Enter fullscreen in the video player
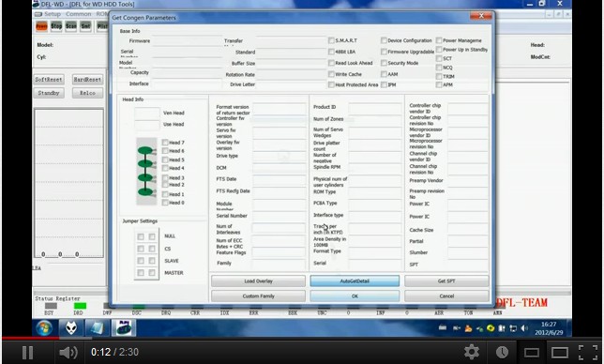 (588, 353)
